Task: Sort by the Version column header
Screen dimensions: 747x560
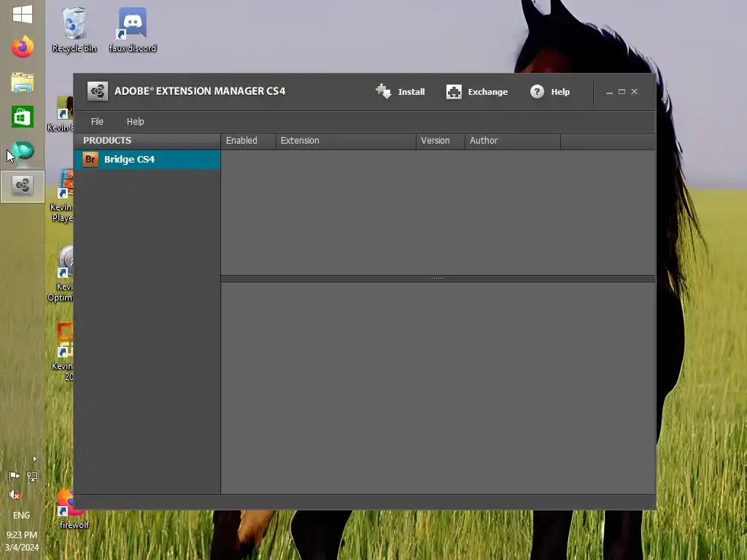Action: coord(440,141)
